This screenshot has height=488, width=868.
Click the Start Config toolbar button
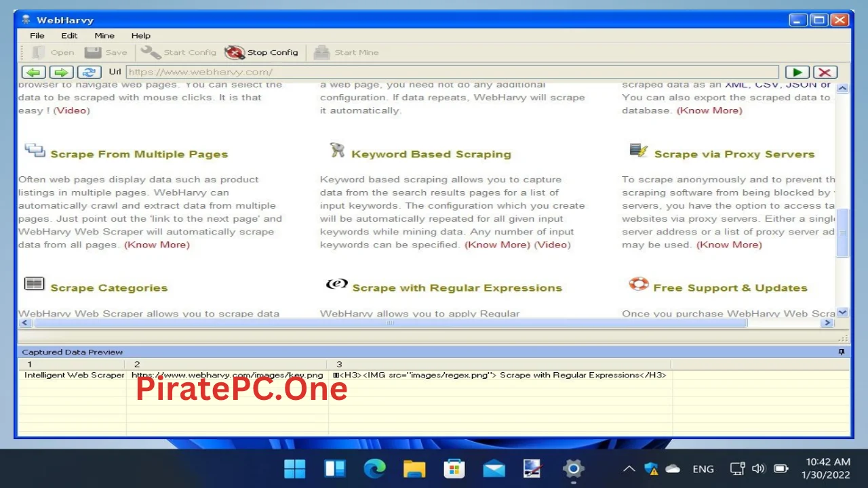(179, 52)
